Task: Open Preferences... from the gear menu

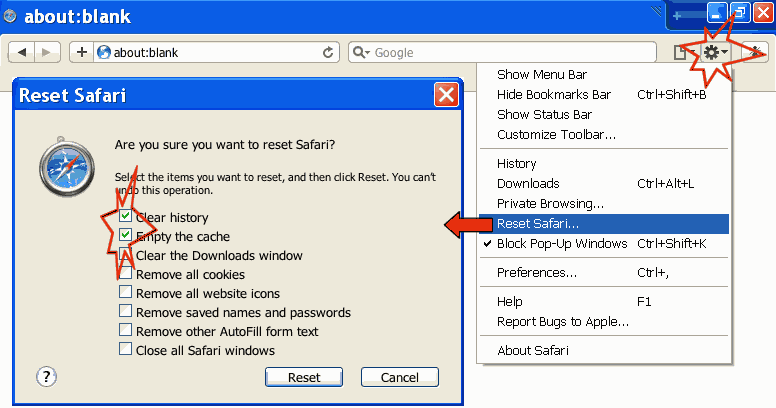Action: tap(537, 272)
